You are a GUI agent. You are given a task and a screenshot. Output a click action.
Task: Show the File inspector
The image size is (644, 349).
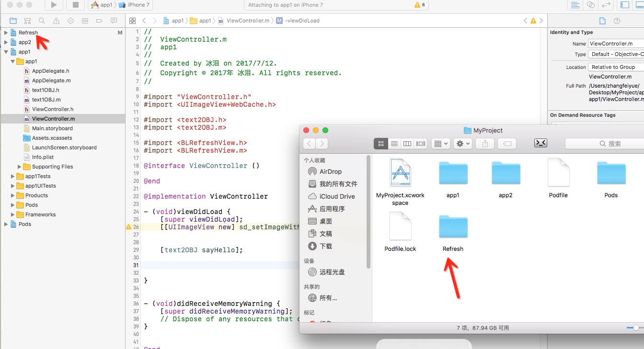tap(603, 21)
